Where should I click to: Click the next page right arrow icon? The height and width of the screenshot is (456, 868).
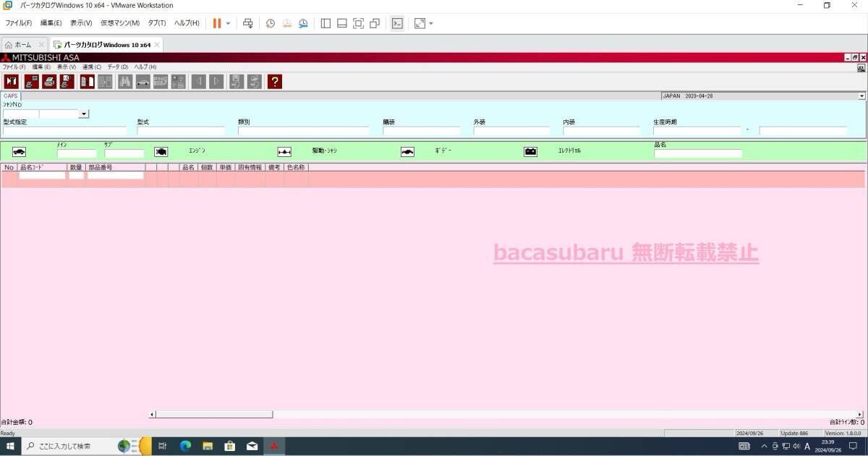[216, 82]
